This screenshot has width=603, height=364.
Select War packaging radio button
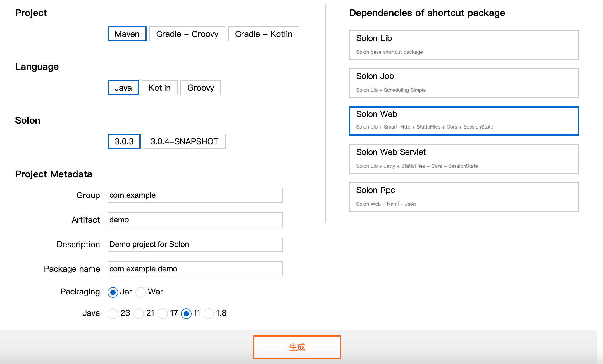(141, 292)
